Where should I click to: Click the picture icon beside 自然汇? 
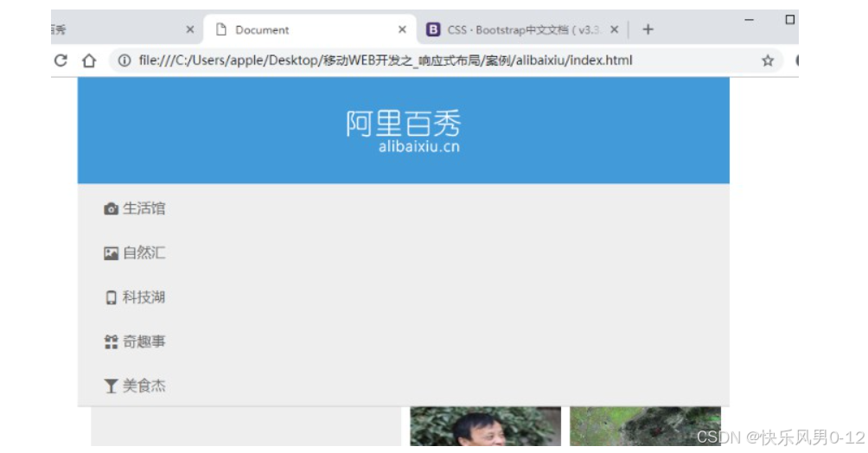111,253
